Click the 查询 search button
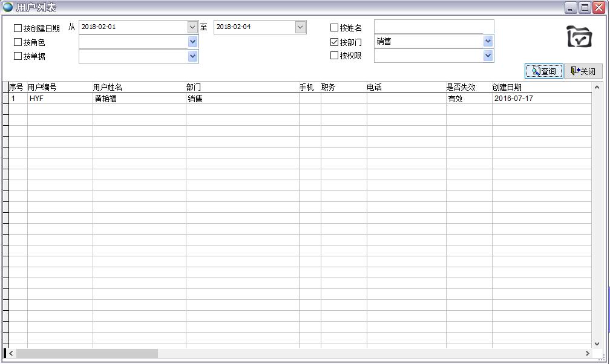Image resolution: width=610 pixels, height=364 pixels. 543,71
